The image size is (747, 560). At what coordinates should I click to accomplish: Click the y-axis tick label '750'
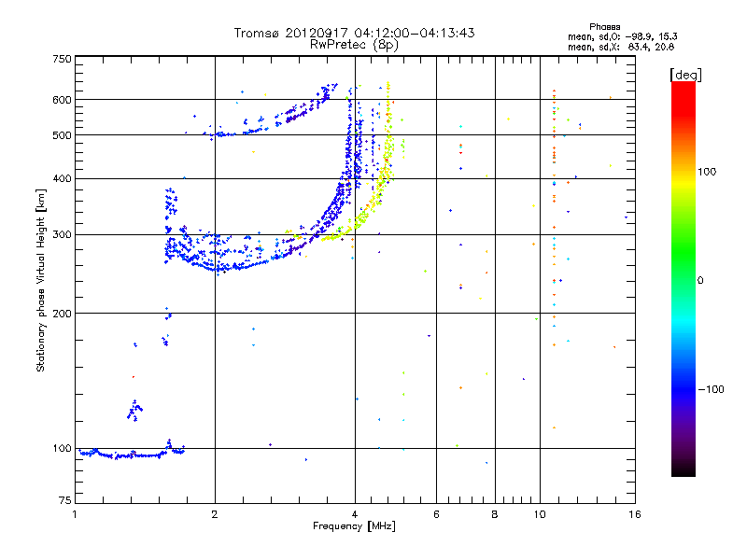pos(62,59)
